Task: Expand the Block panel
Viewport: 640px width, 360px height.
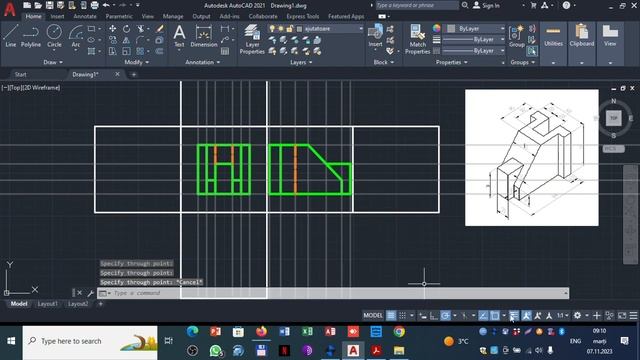Action: (x=384, y=62)
